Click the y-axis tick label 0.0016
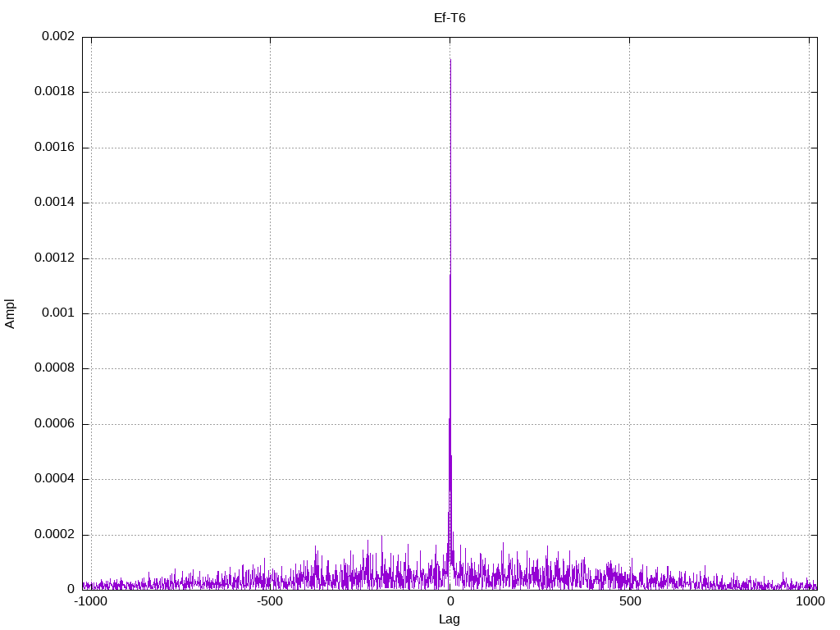The width and height of the screenshot is (840, 630). 54,148
